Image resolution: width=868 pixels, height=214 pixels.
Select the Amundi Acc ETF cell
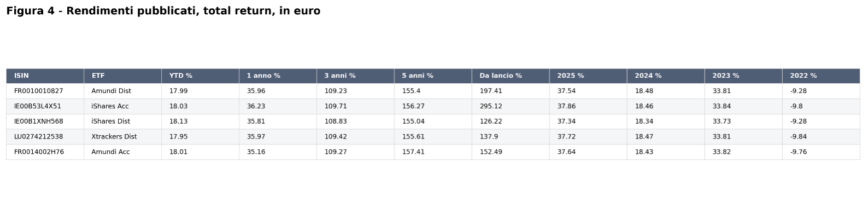[x=122, y=152]
